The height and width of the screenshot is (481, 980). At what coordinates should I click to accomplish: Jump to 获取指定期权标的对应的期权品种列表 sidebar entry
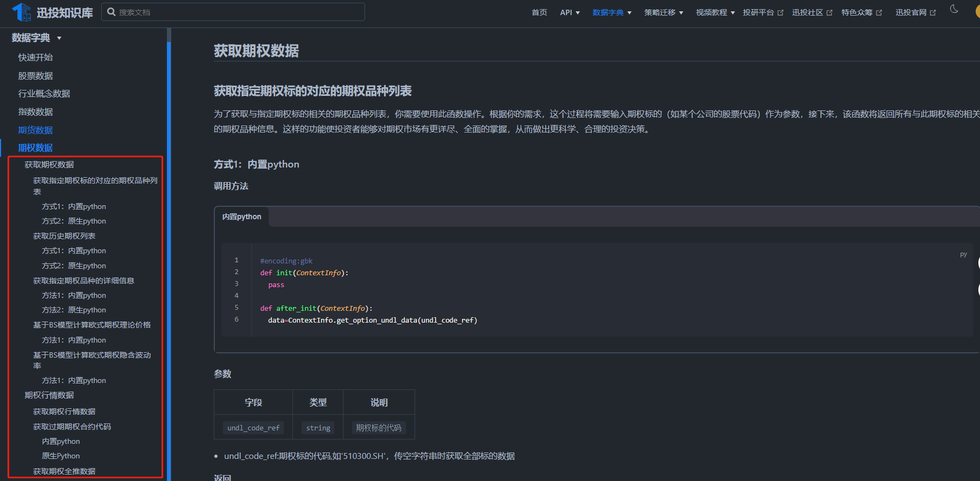tap(95, 186)
